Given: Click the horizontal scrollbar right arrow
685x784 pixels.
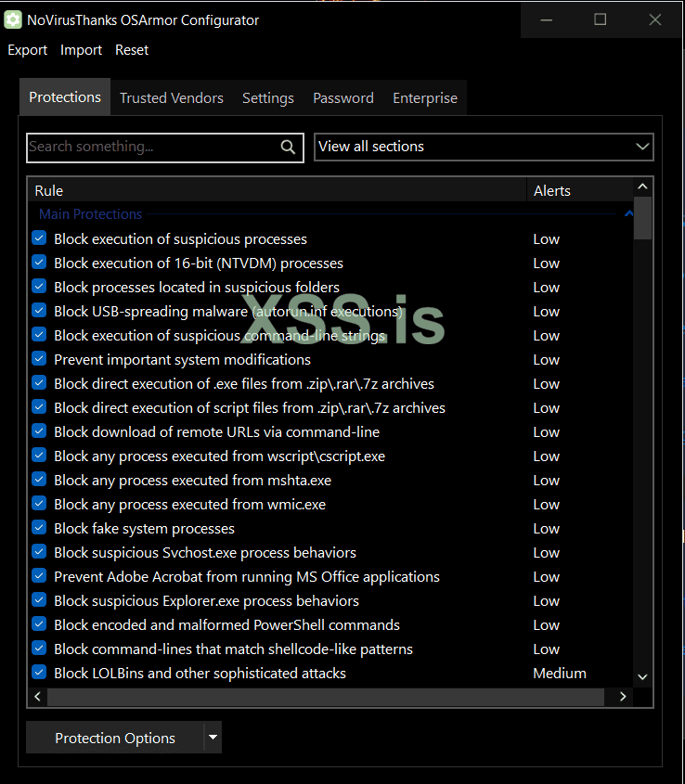Looking at the screenshot, I should click(x=623, y=697).
